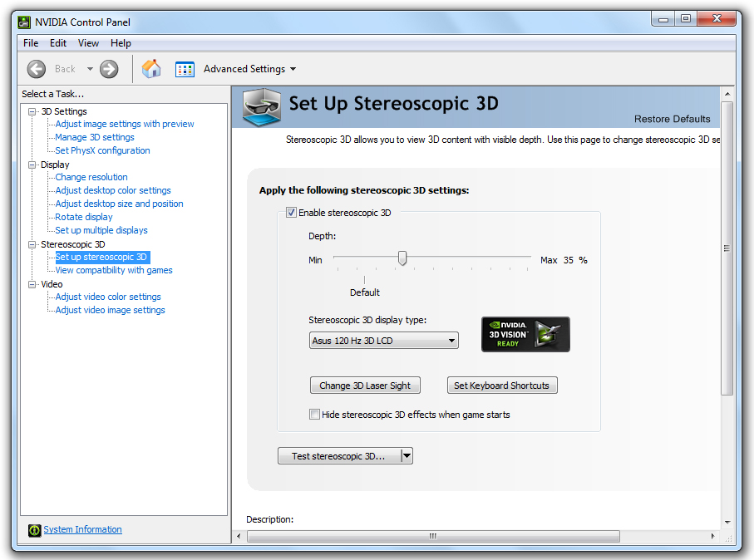The height and width of the screenshot is (560, 754).
Task: Select Rotate display
Action: point(84,218)
